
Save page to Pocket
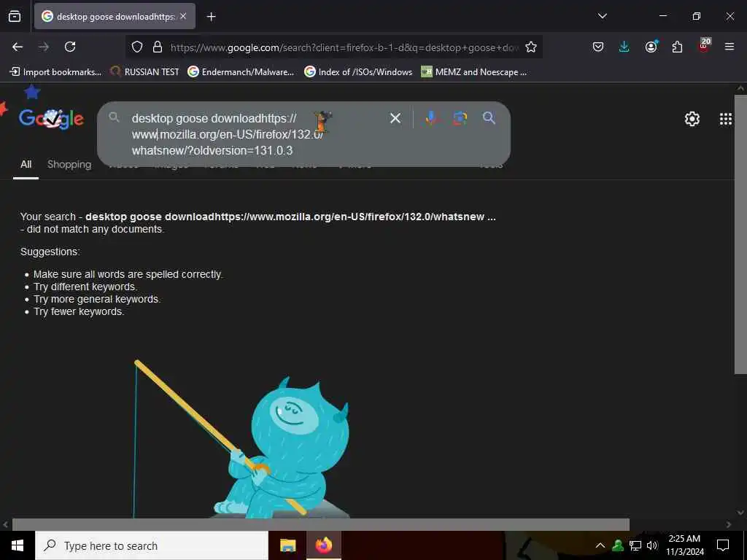pos(598,47)
